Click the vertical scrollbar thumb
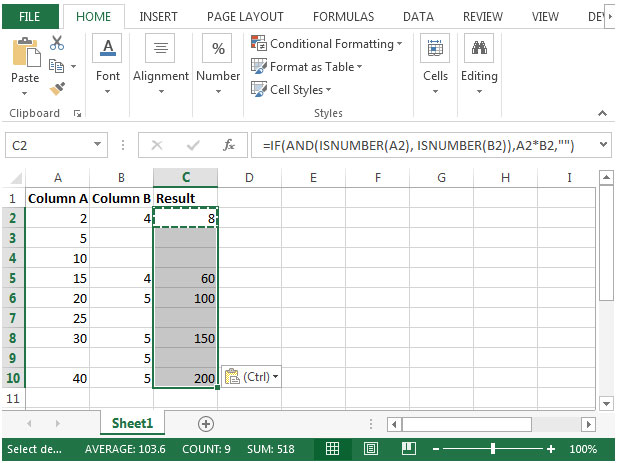This screenshot has height=463, width=617. (x=606, y=243)
